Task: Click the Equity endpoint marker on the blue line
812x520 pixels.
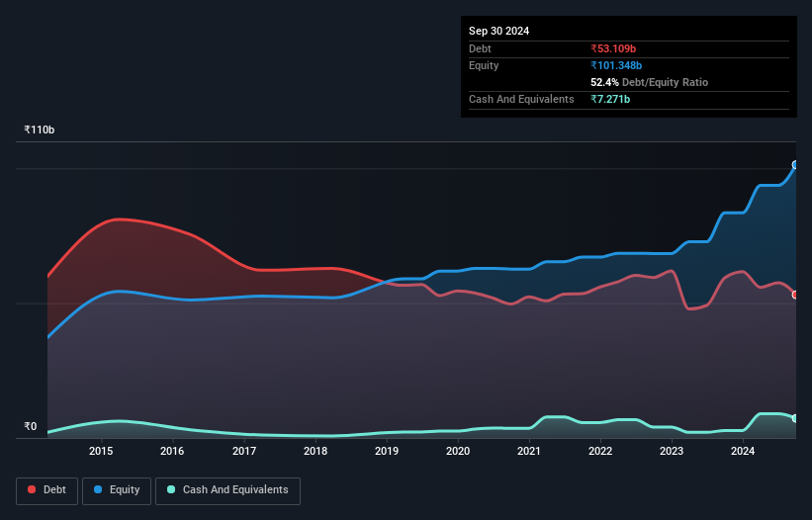Action: pos(795,165)
